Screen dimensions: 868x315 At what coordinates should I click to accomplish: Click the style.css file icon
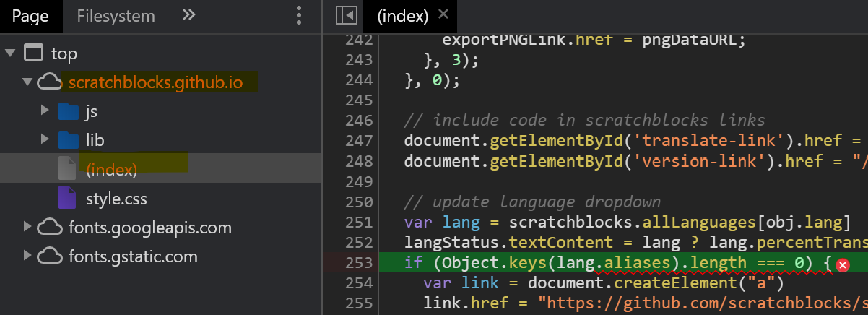pyautogui.click(x=67, y=198)
